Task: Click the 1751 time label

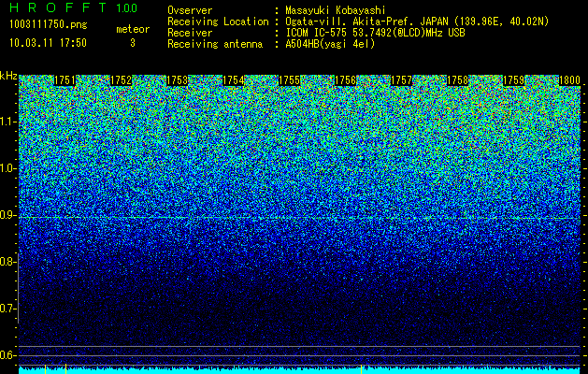Action: coord(65,80)
